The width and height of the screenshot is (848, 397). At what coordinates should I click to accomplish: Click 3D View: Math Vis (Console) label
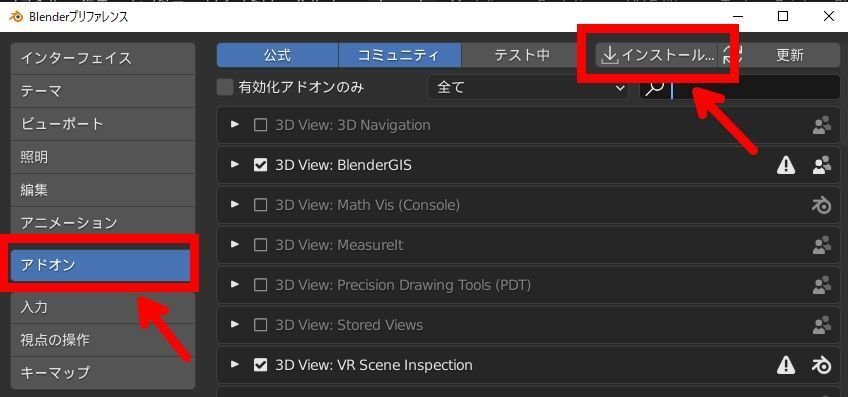click(x=367, y=205)
